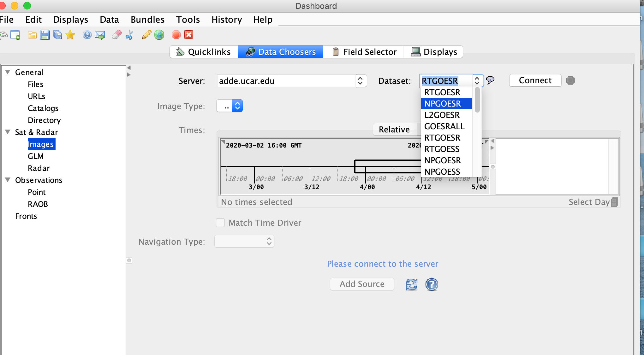Open the Server combo box dropdown
Image resolution: width=644 pixels, height=355 pixels.
click(x=360, y=81)
